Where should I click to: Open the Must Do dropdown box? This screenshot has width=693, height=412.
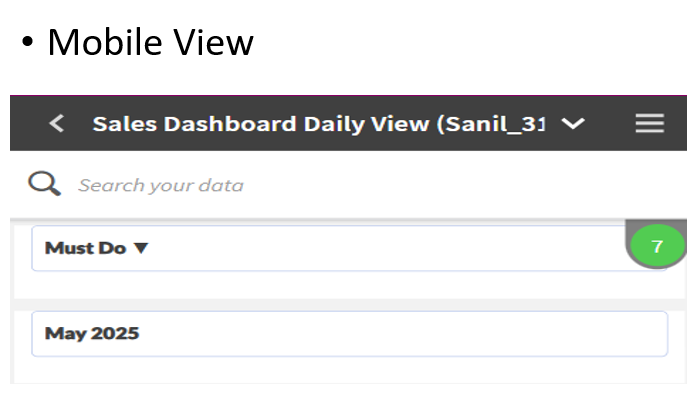pos(330,248)
